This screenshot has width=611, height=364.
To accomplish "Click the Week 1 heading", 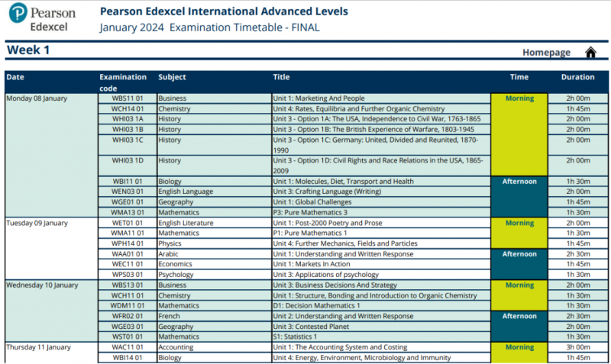I will pyautogui.click(x=28, y=50).
